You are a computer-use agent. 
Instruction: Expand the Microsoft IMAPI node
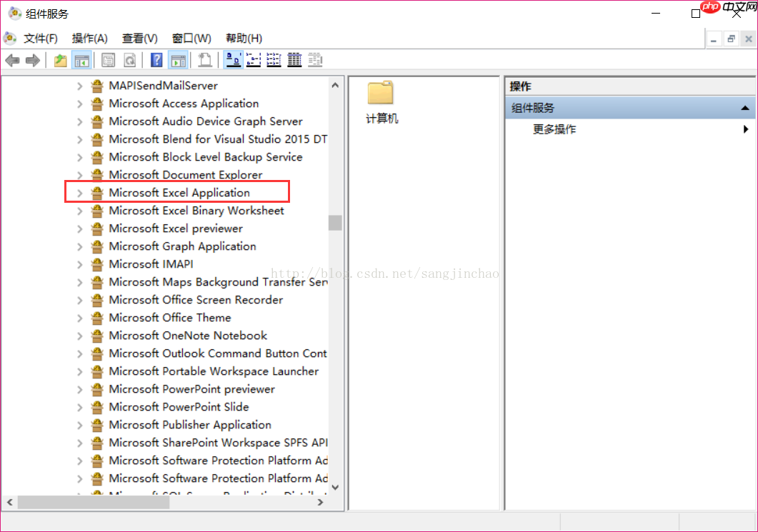coord(80,265)
